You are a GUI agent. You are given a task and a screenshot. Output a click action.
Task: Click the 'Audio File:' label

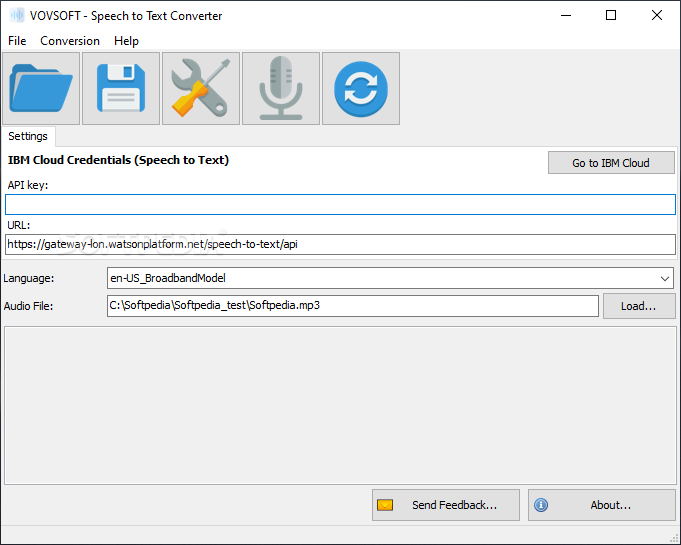pos(28,306)
